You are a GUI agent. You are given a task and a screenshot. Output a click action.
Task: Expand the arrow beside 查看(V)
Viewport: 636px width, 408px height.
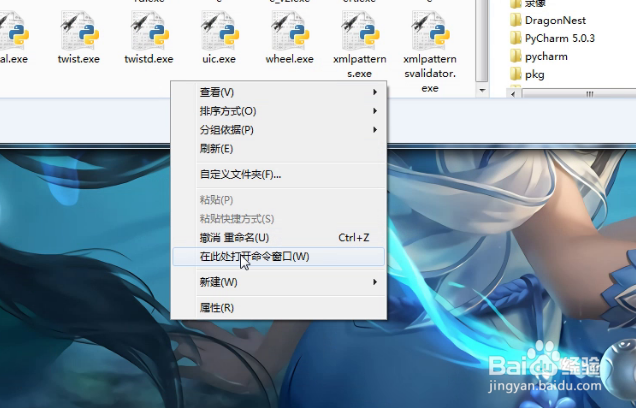coord(375,92)
